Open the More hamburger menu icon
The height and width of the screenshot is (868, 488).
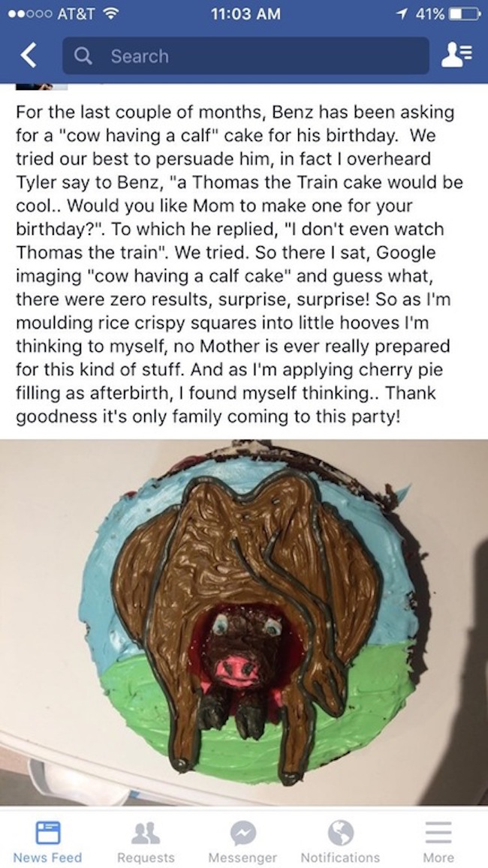pos(438,833)
